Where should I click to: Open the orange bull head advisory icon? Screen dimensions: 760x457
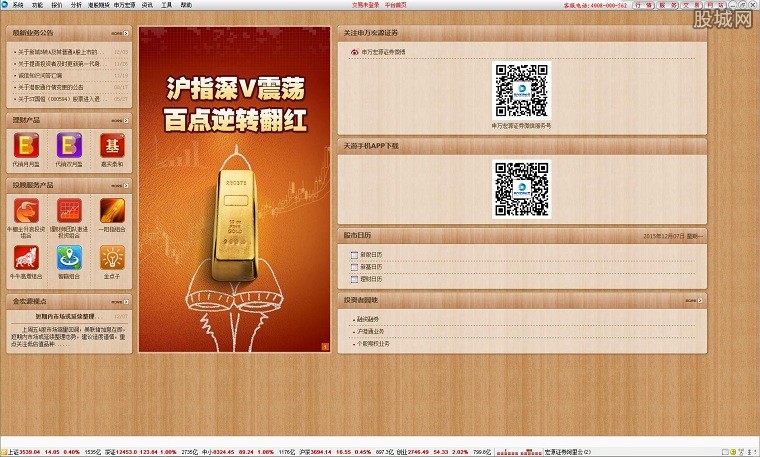click(26, 210)
